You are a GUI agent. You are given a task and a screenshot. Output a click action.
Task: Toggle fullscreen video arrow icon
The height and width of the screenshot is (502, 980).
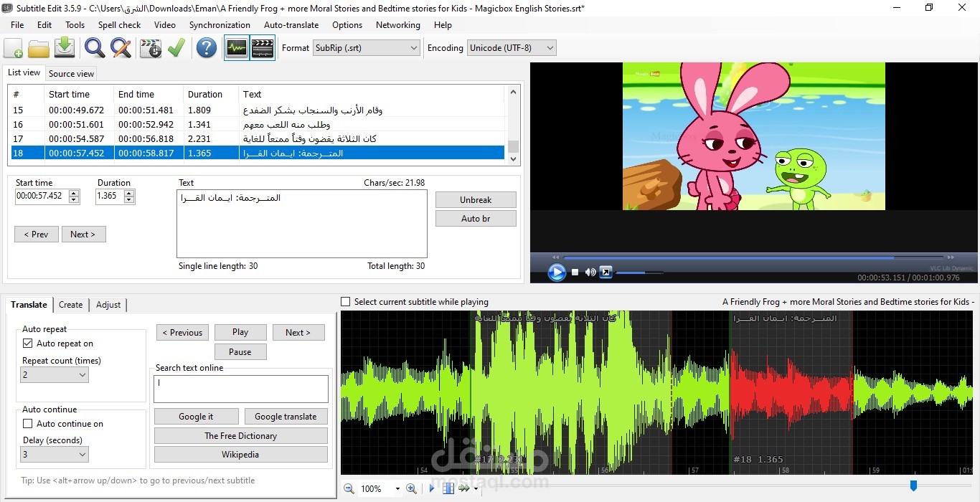[606, 272]
